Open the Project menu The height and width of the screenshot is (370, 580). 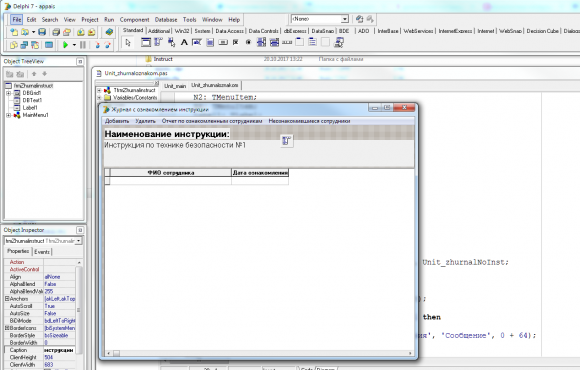pos(90,20)
